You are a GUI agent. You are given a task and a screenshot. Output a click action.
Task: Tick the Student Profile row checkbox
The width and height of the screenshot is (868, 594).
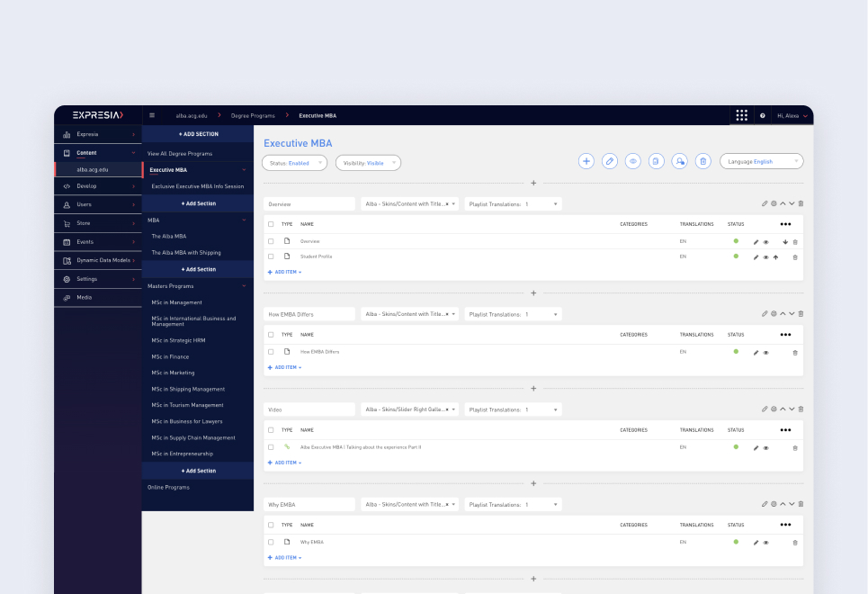pos(271,256)
